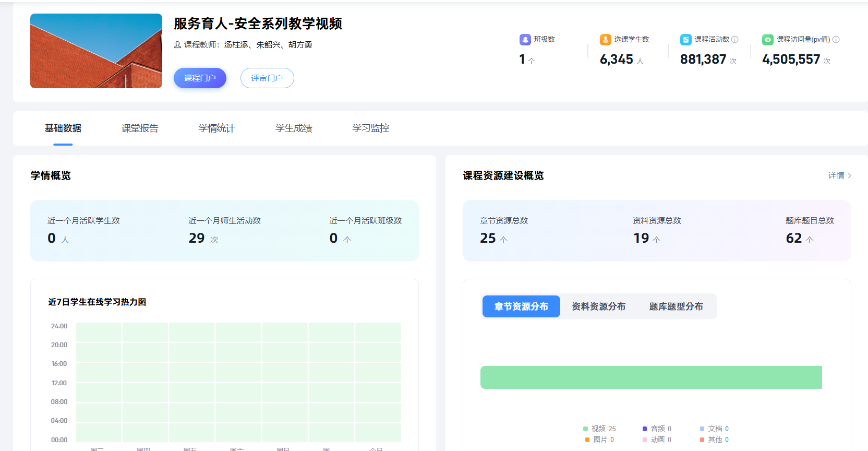Viewport: 868px width, 451px height.
Task: Select 资料资源分布 chart view
Action: click(x=598, y=306)
